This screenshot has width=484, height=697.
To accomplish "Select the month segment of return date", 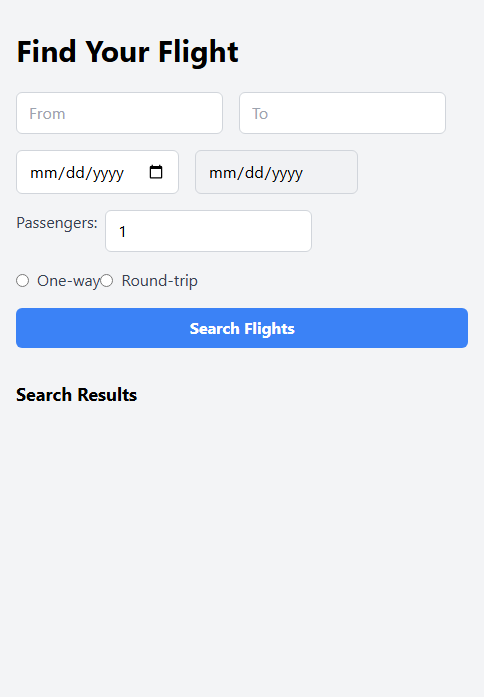I will pyautogui.click(x=222, y=172).
